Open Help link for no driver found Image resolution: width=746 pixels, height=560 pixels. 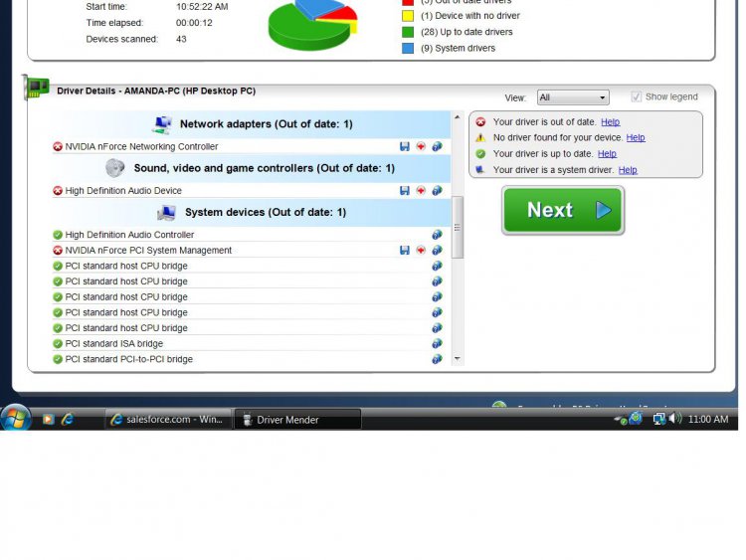636,137
